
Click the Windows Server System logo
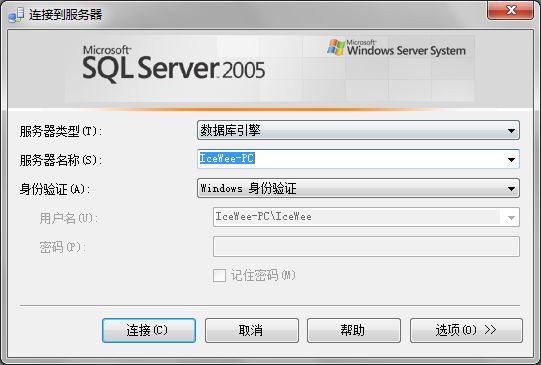point(396,48)
